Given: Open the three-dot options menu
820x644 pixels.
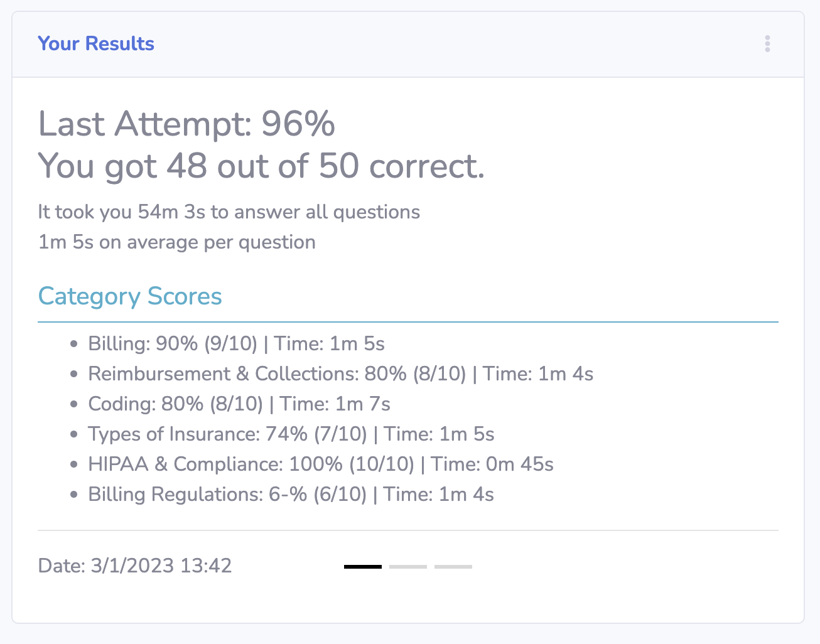Looking at the screenshot, I should tap(767, 44).
